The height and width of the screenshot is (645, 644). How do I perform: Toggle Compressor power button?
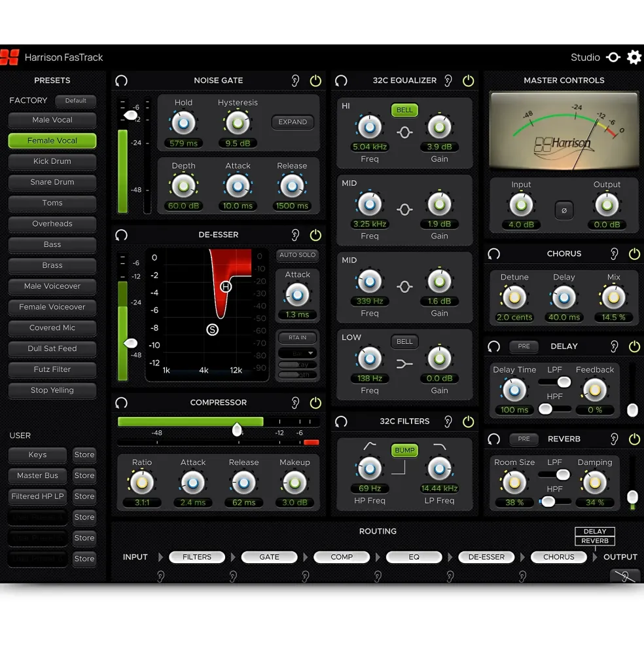[315, 403]
